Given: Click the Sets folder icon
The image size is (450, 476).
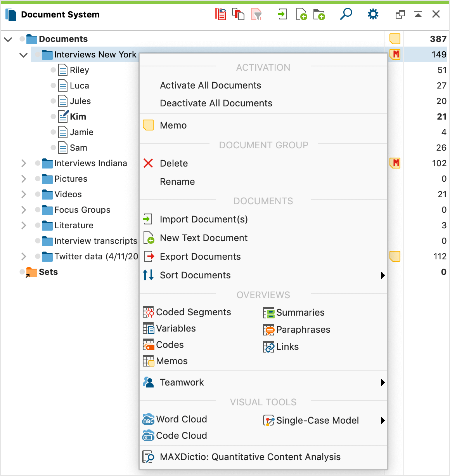Looking at the screenshot, I should (x=31, y=272).
